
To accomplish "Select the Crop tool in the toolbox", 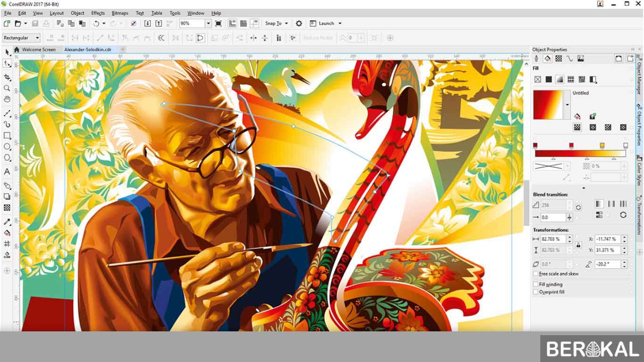I will point(7,77).
